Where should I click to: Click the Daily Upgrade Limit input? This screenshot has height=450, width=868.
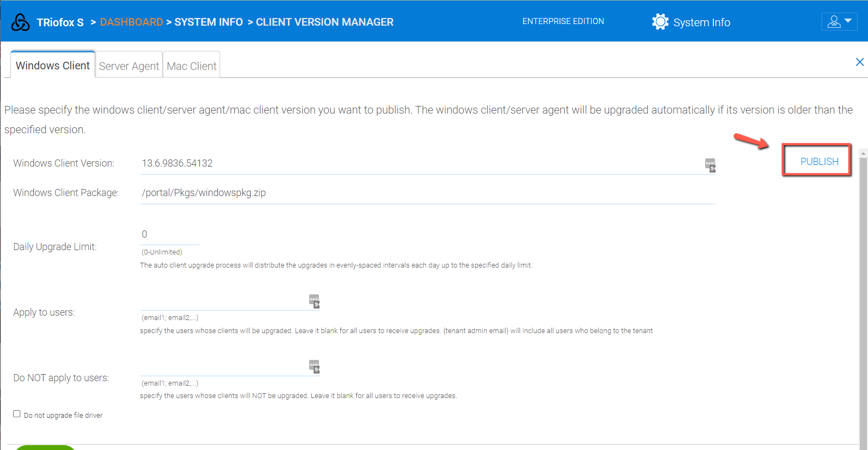point(170,234)
